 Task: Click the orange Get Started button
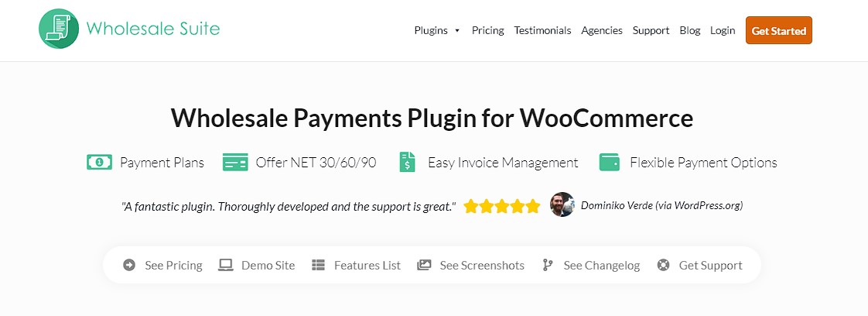[778, 30]
